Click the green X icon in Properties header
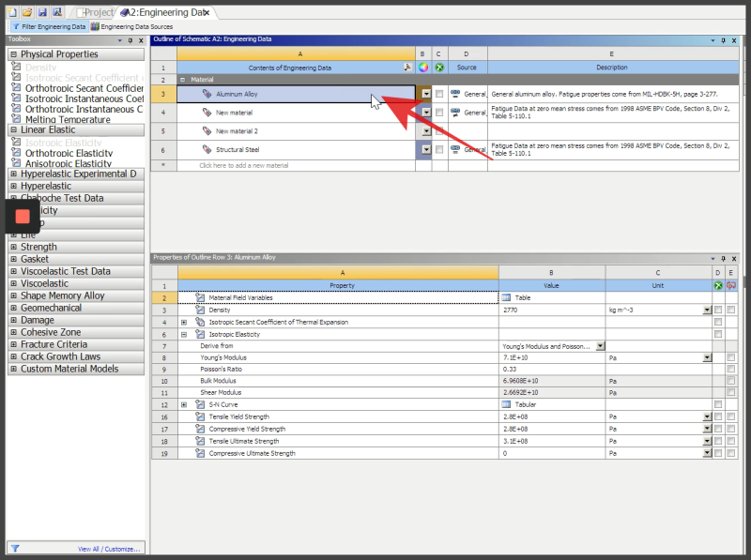Viewport: 751px width, 560px height. tap(718, 286)
